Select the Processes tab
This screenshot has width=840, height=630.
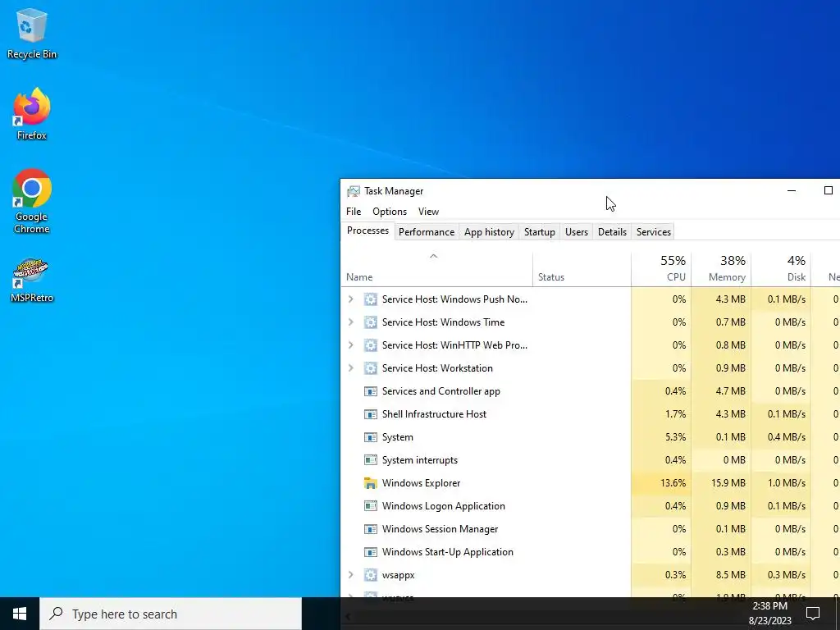point(368,231)
